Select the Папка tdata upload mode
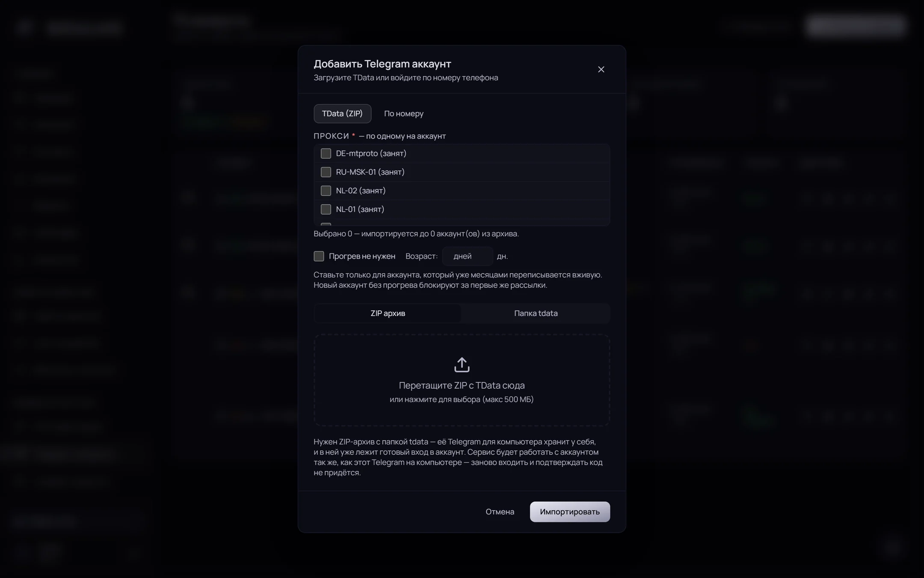This screenshot has height=578, width=924. pyautogui.click(x=536, y=313)
